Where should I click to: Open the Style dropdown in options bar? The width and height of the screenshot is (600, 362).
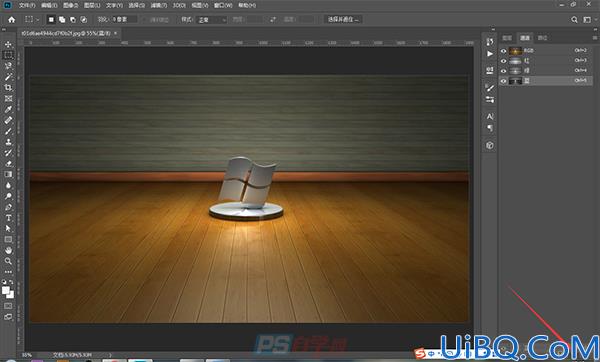(x=212, y=20)
